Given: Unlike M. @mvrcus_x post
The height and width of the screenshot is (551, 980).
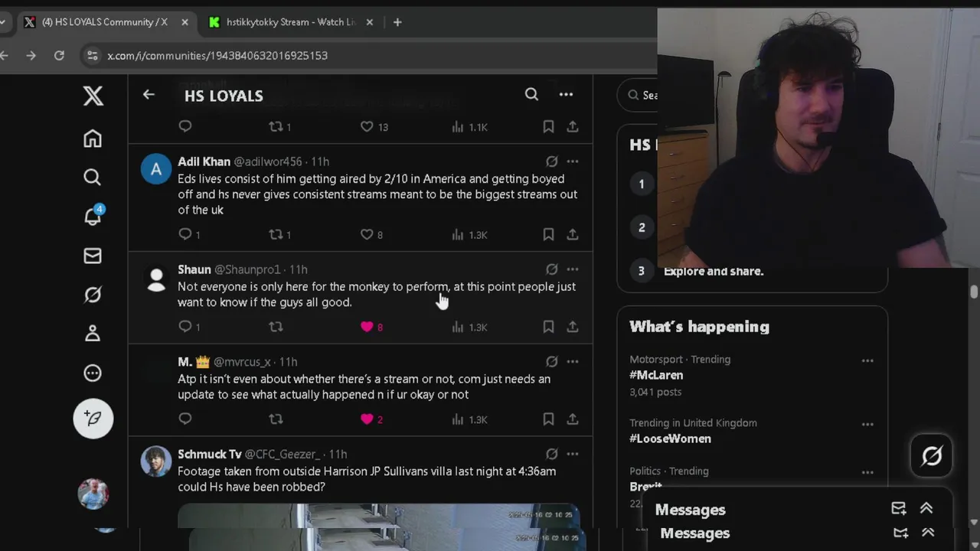Looking at the screenshot, I should point(367,419).
